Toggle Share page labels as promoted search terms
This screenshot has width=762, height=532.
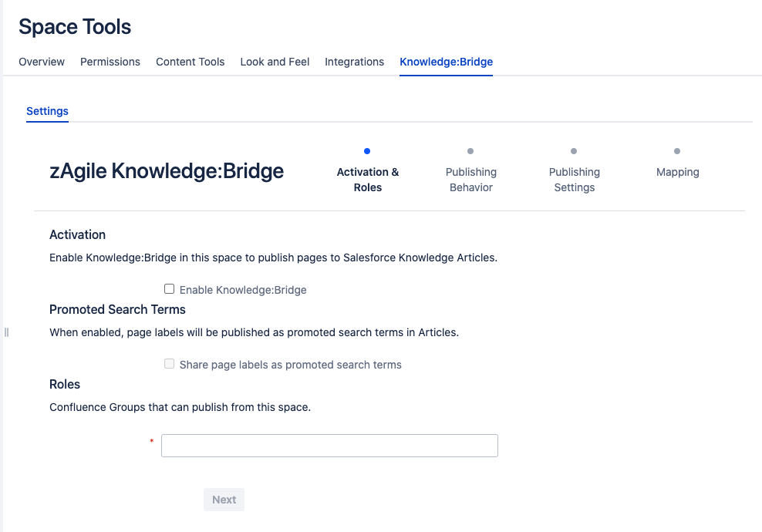(x=169, y=364)
